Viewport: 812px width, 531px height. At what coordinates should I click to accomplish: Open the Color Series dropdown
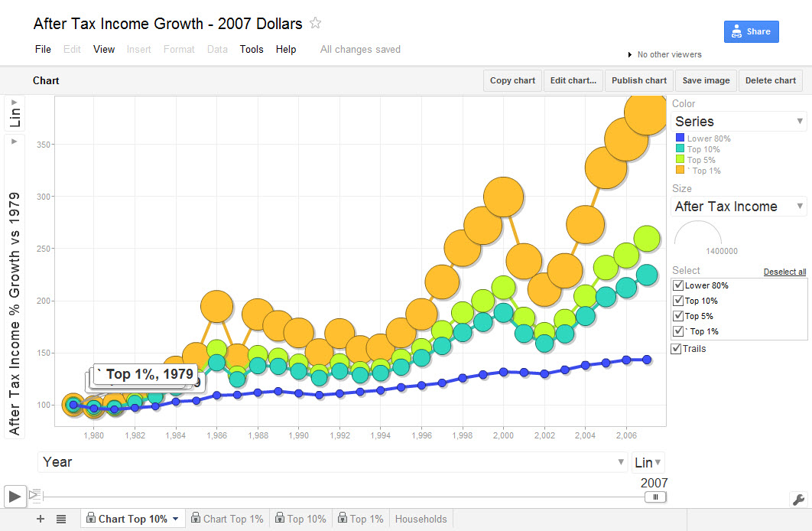(x=739, y=122)
